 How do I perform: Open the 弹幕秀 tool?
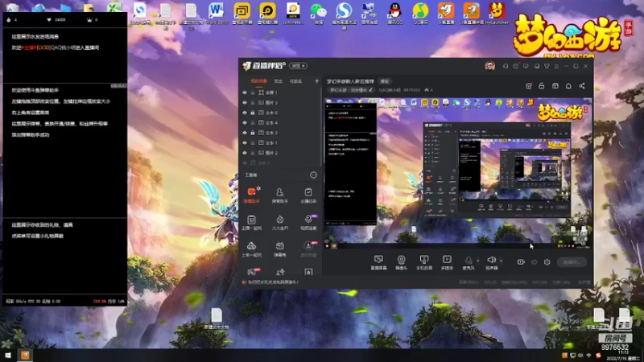279,249
